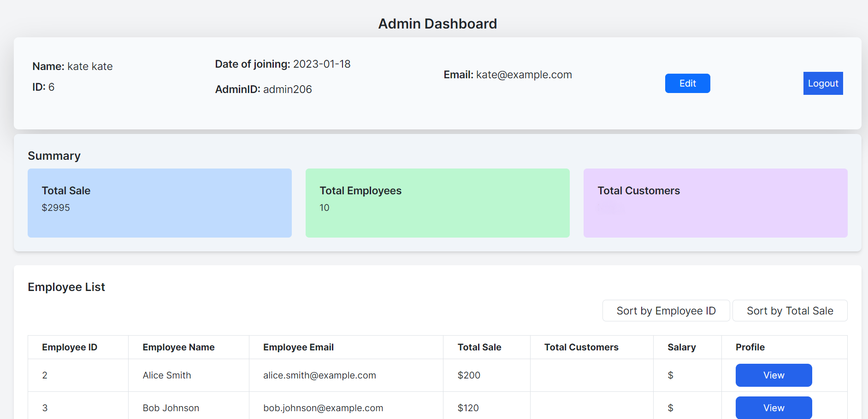Log out using the Logout button
This screenshot has width=868, height=419.
pos(823,83)
